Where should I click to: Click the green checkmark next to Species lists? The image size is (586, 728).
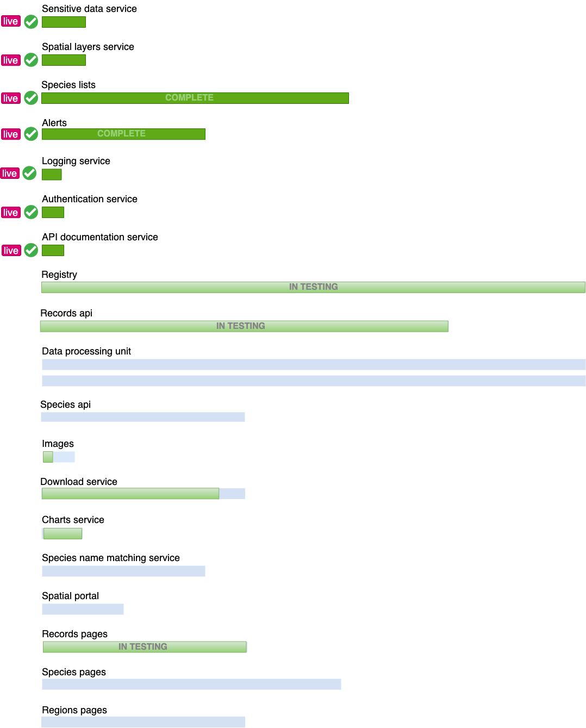[32, 98]
